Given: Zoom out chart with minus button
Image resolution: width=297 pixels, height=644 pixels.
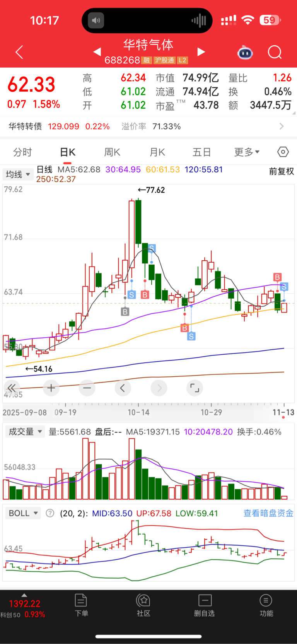Looking at the screenshot, I should pos(87,388).
